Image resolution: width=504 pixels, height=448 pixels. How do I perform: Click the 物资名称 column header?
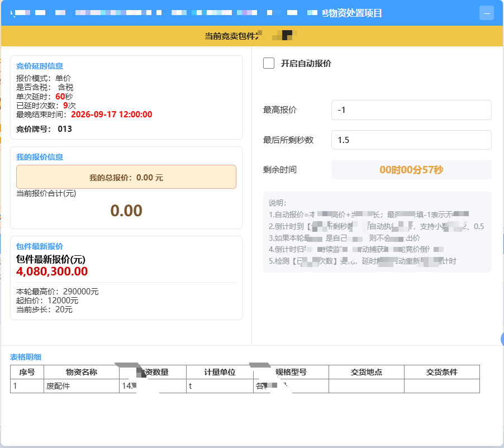[x=82, y=372]
